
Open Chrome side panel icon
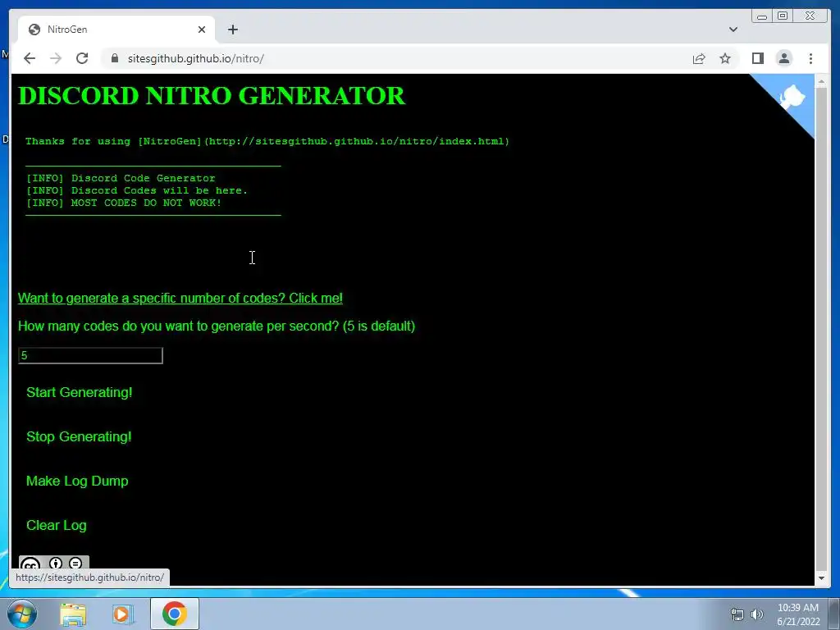click(x=757, y=58)
